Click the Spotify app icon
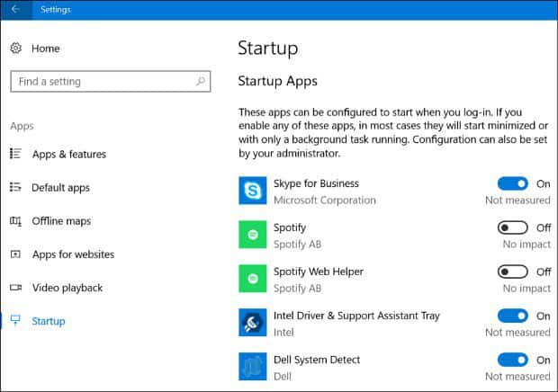The height and width of the screenshot is (392, 558). [253, 235]
